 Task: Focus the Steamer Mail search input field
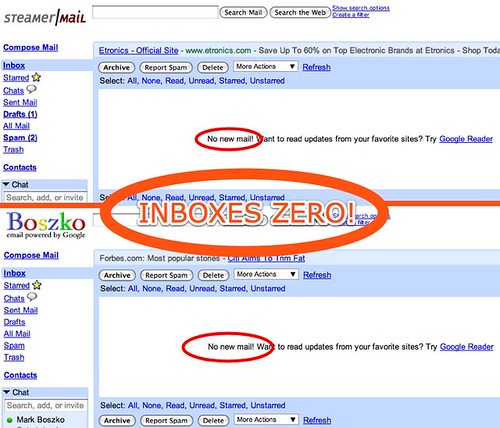(x=155, y=12)
